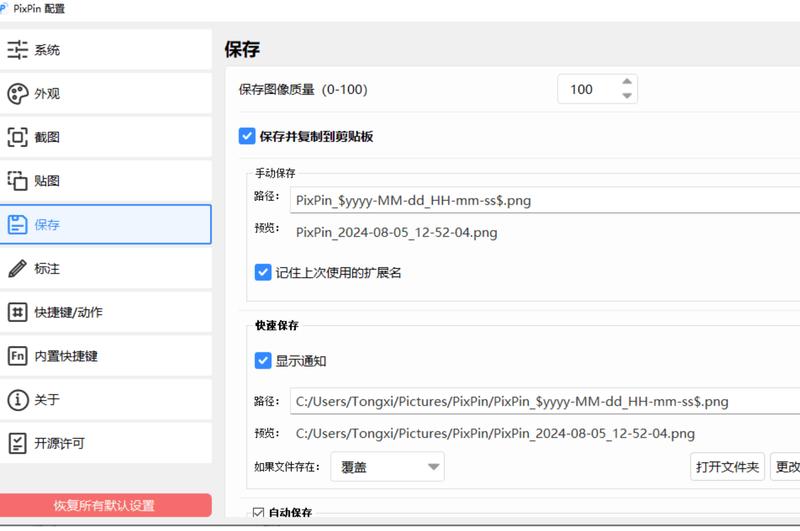The height and width of the screenshot is (531, 800).
Task: Open the 系统 settings section
Action: point(106,50)
